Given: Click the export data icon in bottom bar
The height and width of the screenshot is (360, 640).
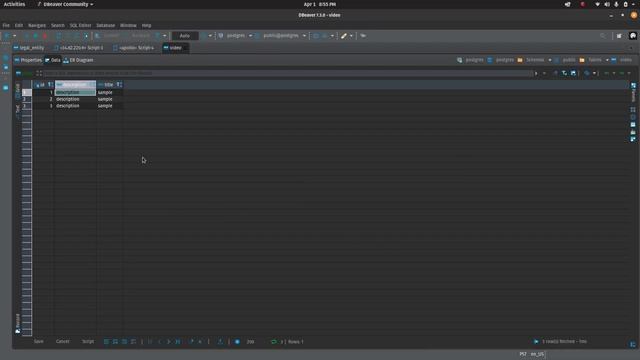Looking at the screenshot, I should click(x=220, y=341).
